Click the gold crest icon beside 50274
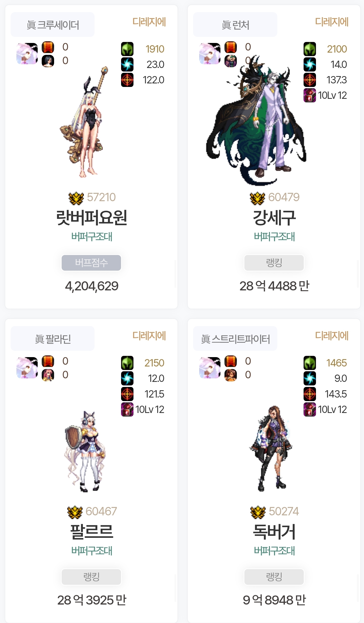 coord(258,512)
